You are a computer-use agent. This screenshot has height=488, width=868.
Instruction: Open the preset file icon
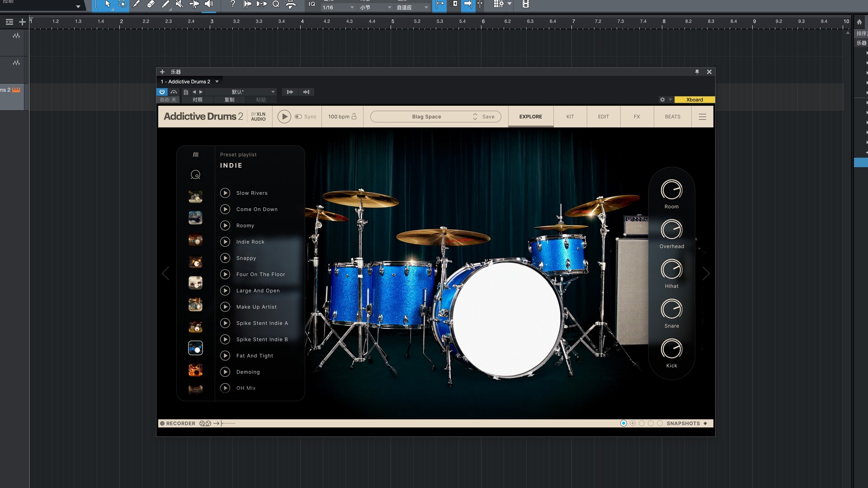186,92
